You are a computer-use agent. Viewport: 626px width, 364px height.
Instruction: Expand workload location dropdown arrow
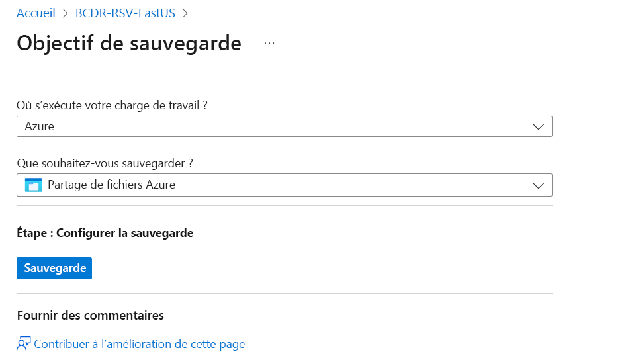click(x=538, y=126)
